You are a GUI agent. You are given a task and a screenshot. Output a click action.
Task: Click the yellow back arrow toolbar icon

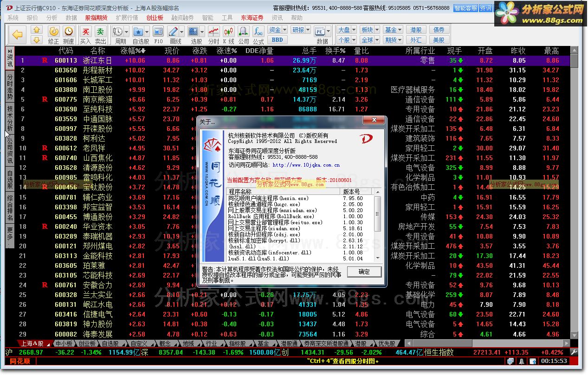(x=18, y=35)
